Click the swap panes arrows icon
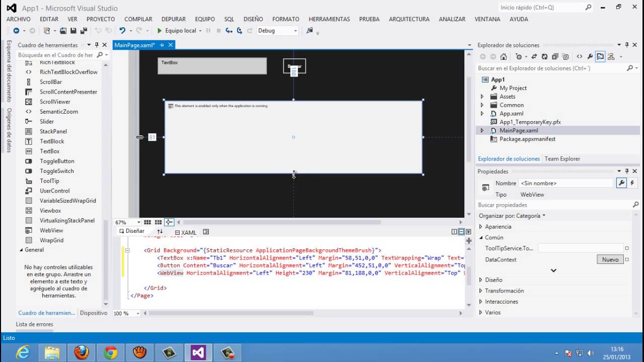644x362 pixels. pyautogui.click(x=160, y=232)
